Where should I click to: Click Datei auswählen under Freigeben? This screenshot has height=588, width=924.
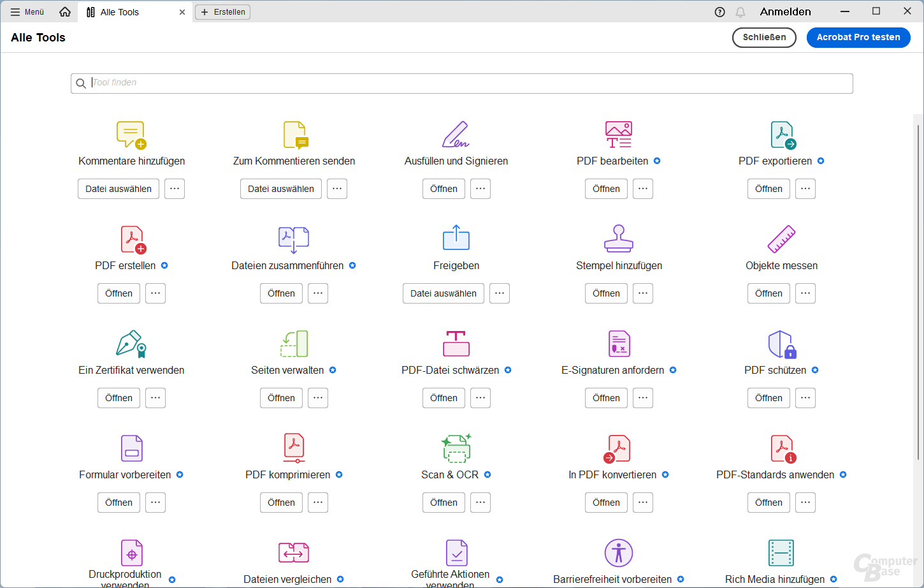point(444,293)
